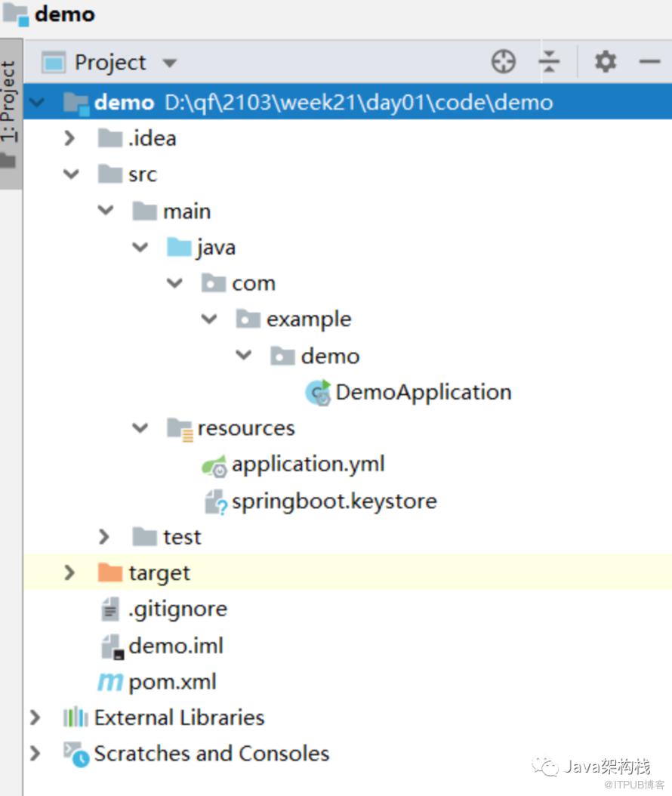The width and height of the screenshot is (672, 796).
Task: Click the Scratches and Consoles icon
Action: pos(76,754)
